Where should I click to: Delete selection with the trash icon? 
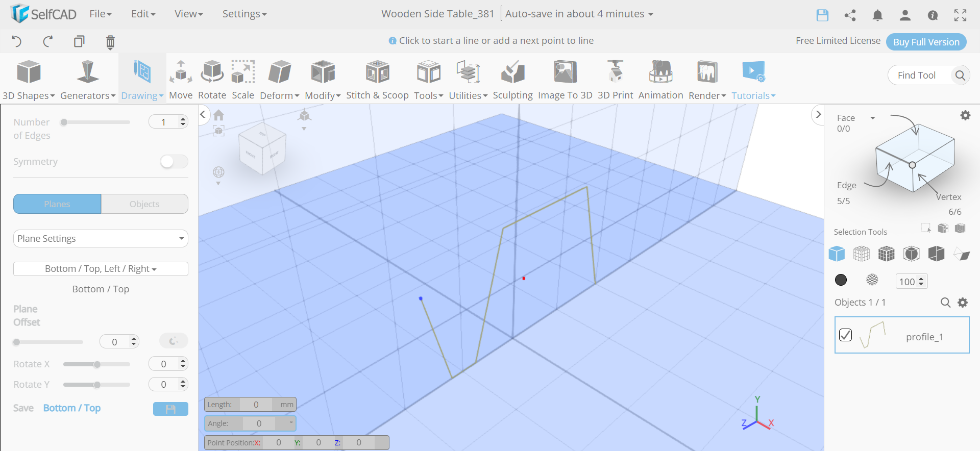(110, 42)
